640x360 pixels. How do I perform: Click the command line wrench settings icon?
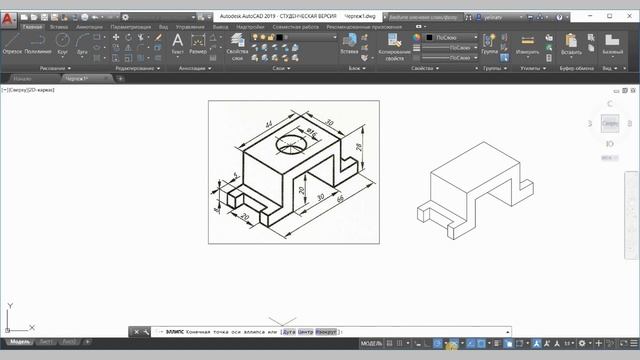pyautogui.click(x=146, y=332)
